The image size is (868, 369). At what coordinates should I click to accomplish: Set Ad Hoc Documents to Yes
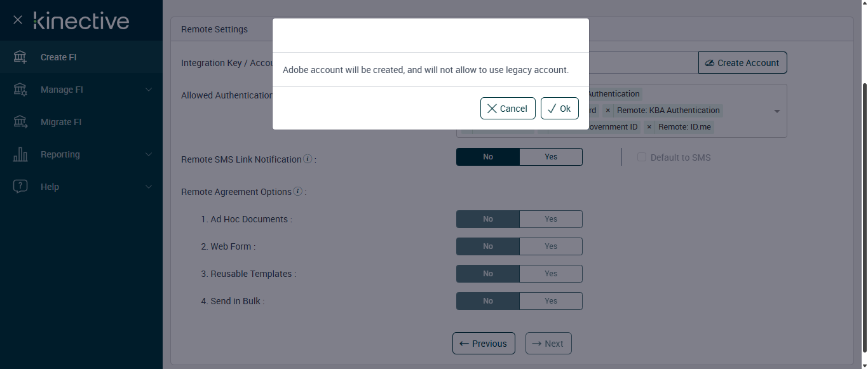pyautogui.click(x=550, y=219)
